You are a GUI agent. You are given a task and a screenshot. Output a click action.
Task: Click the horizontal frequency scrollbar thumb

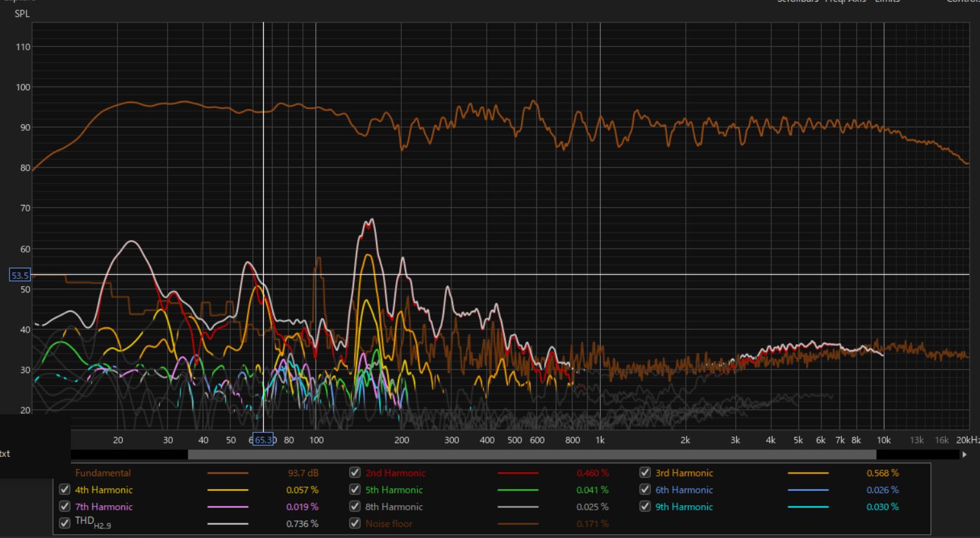click(531, 454)
